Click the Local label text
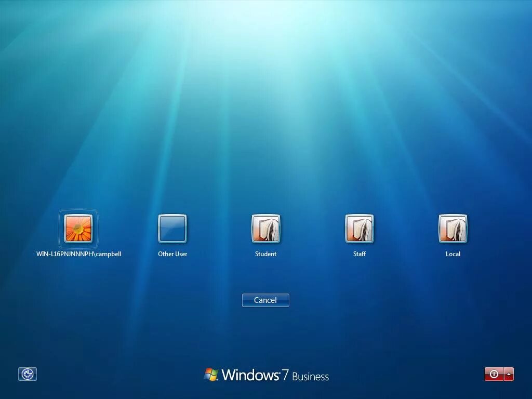Image resolution: width=532 pixels, height=399 pixels. [453, 254]
